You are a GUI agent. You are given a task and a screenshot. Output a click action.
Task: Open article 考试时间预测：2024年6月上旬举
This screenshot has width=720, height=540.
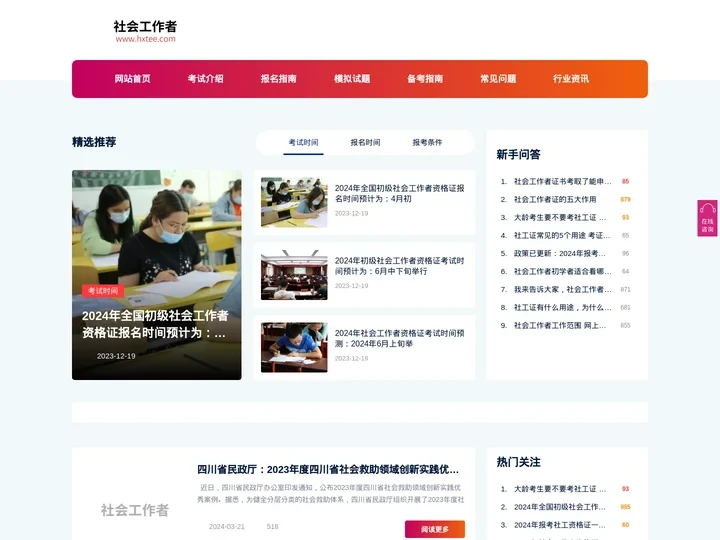click(x=399, y=338)
